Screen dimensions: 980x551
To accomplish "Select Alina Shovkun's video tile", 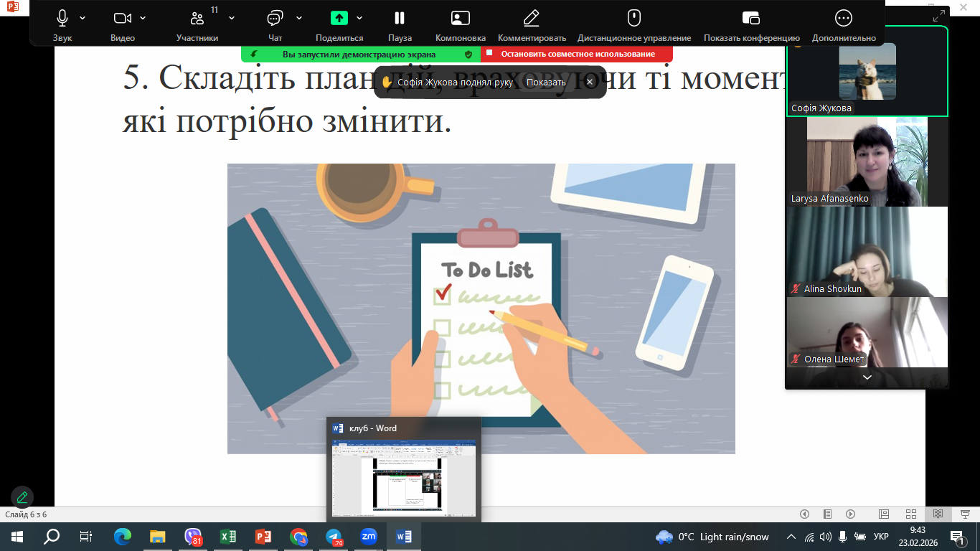I will coord(867,252).
